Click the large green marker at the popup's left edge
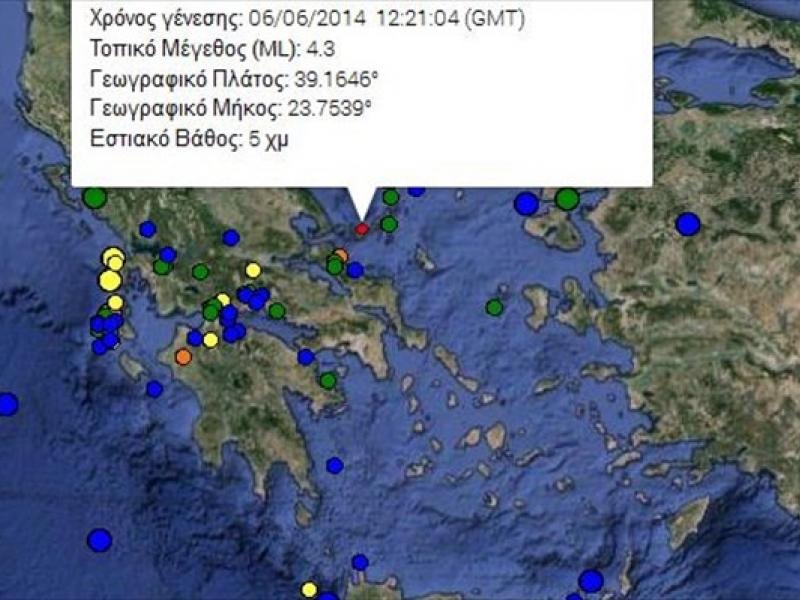Screen dimensions: 800x600 click(x=94, y=198)
